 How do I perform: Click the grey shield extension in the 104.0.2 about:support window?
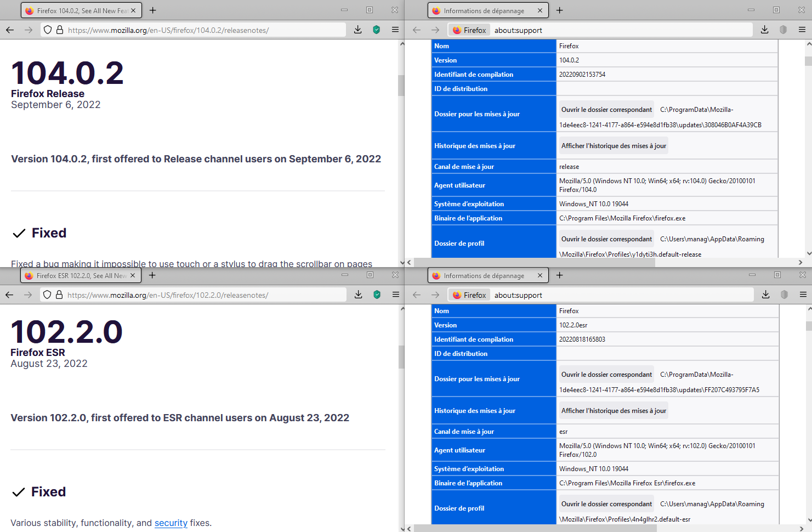click(783, 30)
